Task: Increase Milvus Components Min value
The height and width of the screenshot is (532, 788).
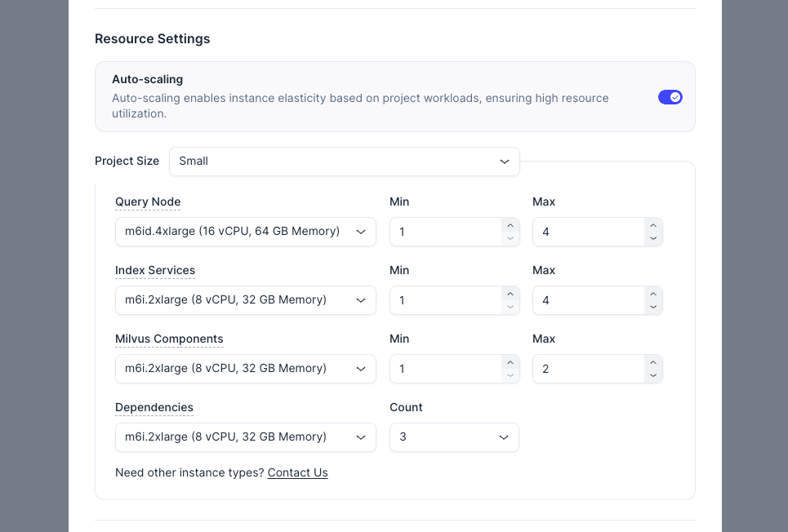Action: click(x=510, y=362)
